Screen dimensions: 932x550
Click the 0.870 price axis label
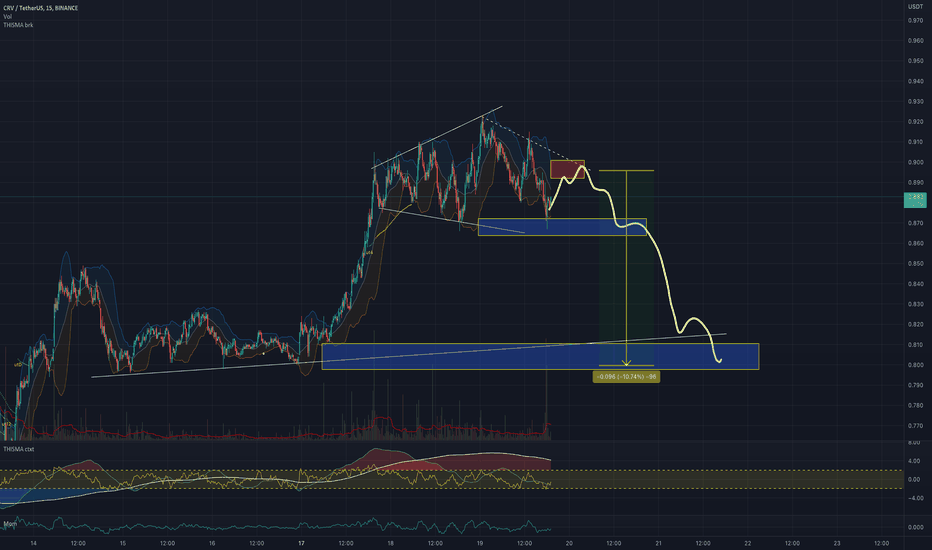click(915, 223)
